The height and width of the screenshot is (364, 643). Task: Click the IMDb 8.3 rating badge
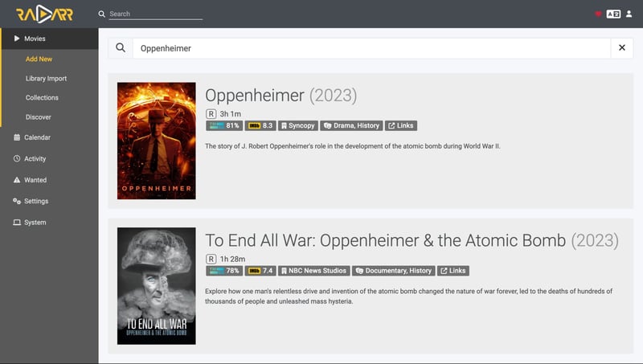(261, 126)
